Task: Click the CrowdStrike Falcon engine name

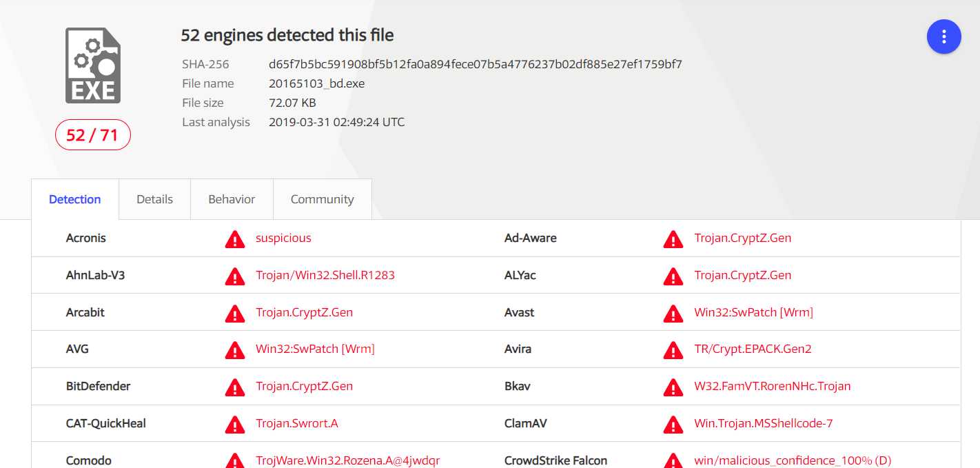Action: pos(556,460)
